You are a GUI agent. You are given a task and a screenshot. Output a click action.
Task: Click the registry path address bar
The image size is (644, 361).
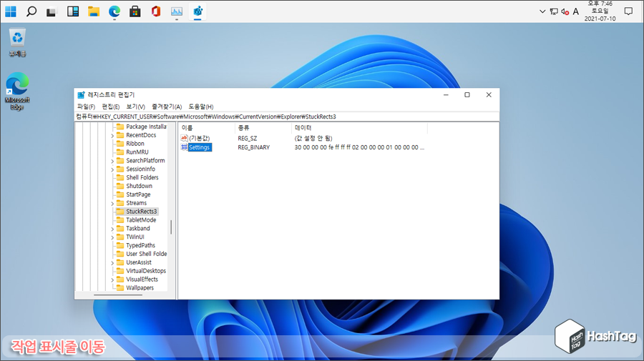(287, 117)
